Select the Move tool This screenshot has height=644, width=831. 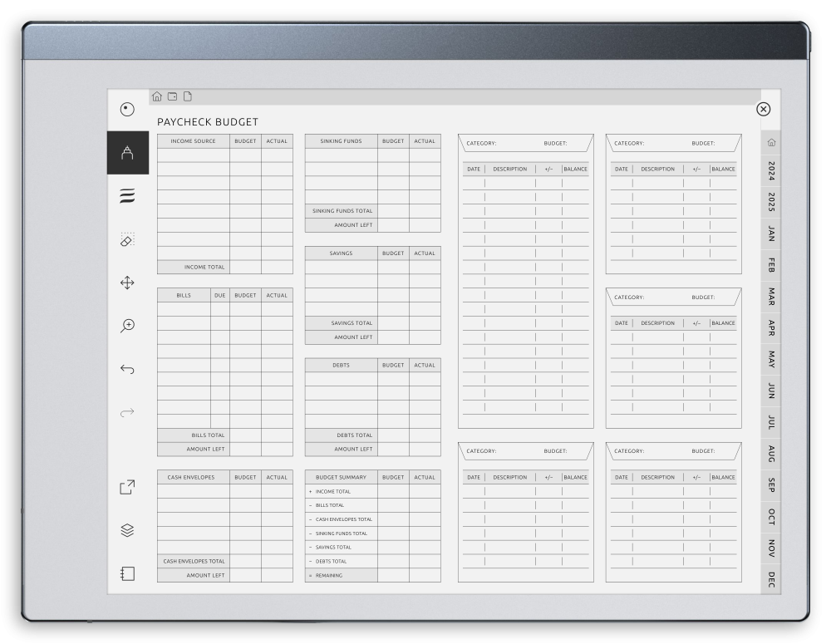[127, 283]
